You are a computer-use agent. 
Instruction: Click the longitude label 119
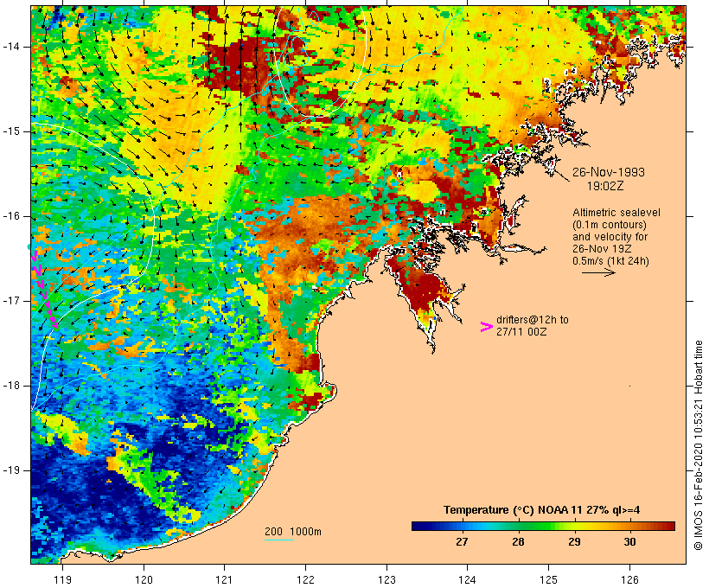(62, 579)
